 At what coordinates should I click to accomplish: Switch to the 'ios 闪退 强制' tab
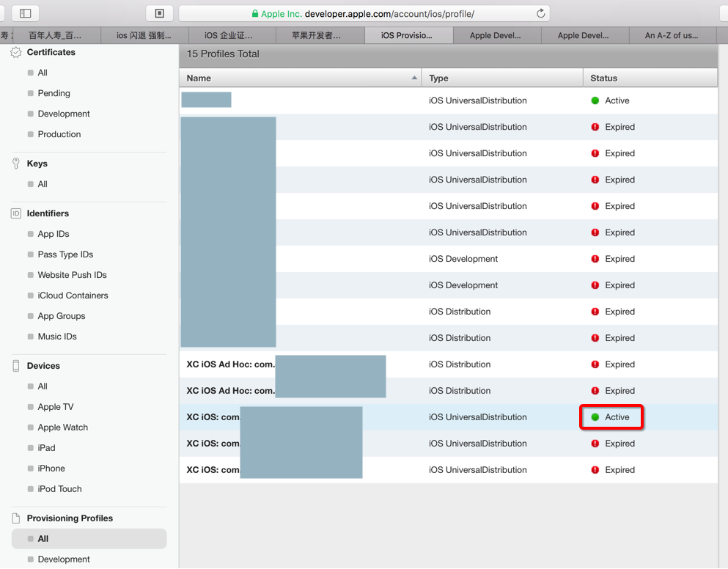(144, 35)
